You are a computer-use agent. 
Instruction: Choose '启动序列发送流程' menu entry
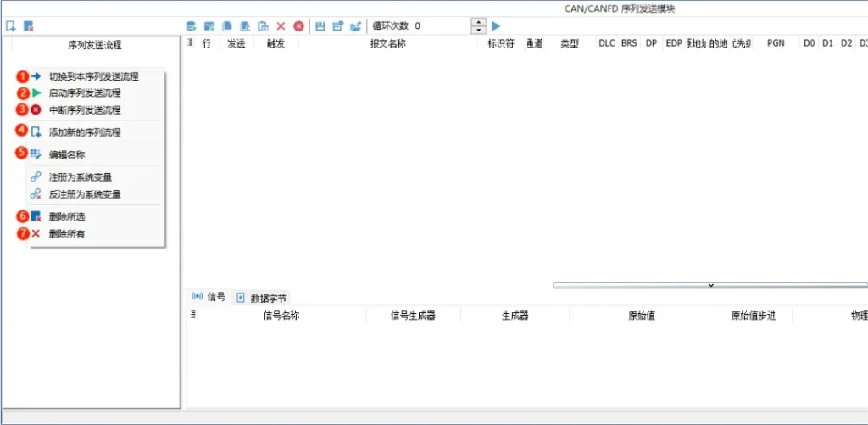[85, 93]
